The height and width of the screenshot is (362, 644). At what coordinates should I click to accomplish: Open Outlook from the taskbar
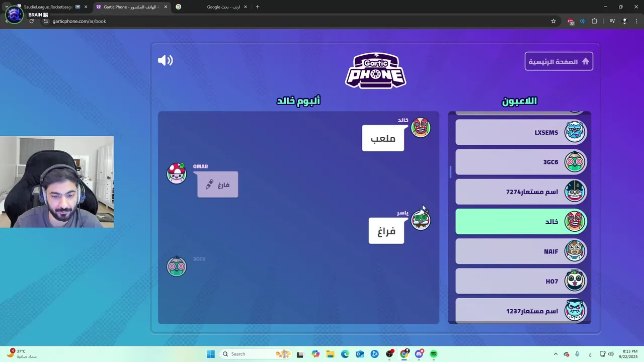360,354
